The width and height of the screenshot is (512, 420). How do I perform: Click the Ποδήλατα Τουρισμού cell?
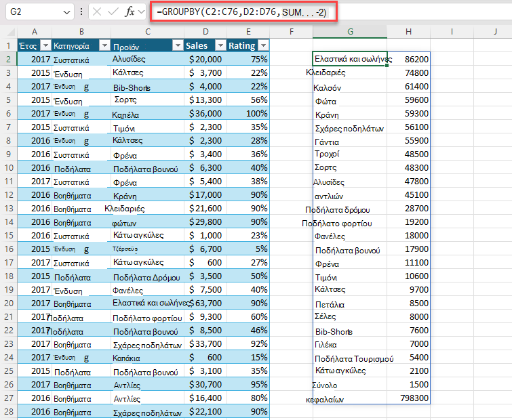(x=350, y=358)
